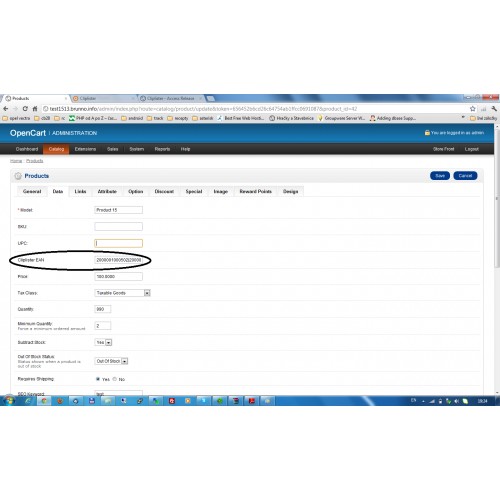Open Chrome wrench settings icon
The height and width of the screenshot is (500, 500).
[x=494, y=109]
